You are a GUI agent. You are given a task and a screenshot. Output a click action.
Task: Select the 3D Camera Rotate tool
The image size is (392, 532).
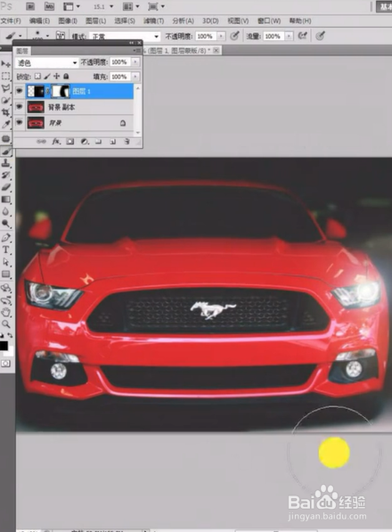(x=5, y=300)
